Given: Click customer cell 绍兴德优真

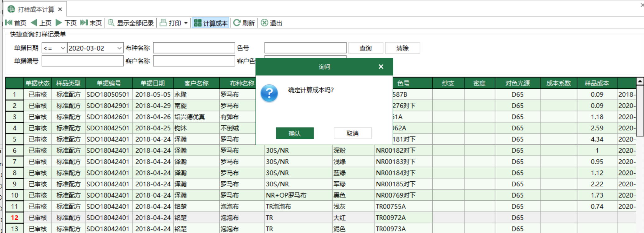Looking at the screenshot, I should coord(196,117).
